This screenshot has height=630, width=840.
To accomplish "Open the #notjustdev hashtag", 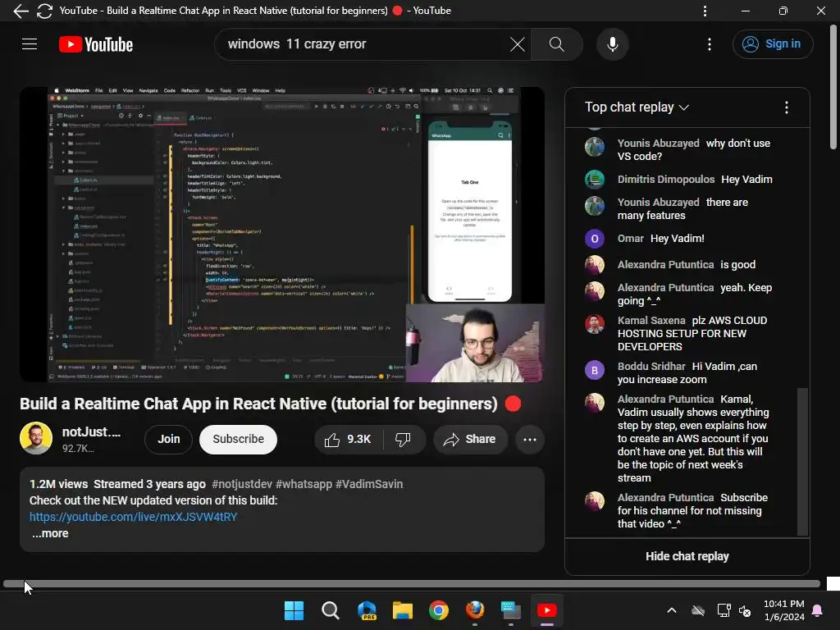I will coord(242,484).
